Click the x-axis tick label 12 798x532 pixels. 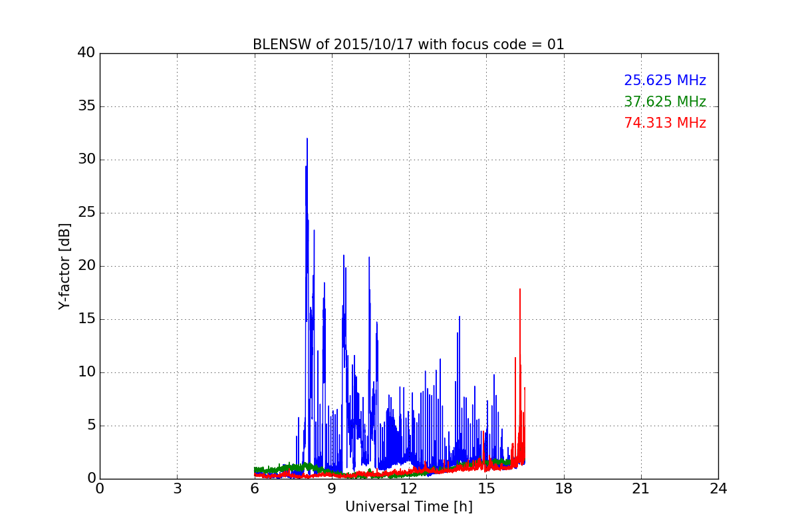(x=409, y=489)
